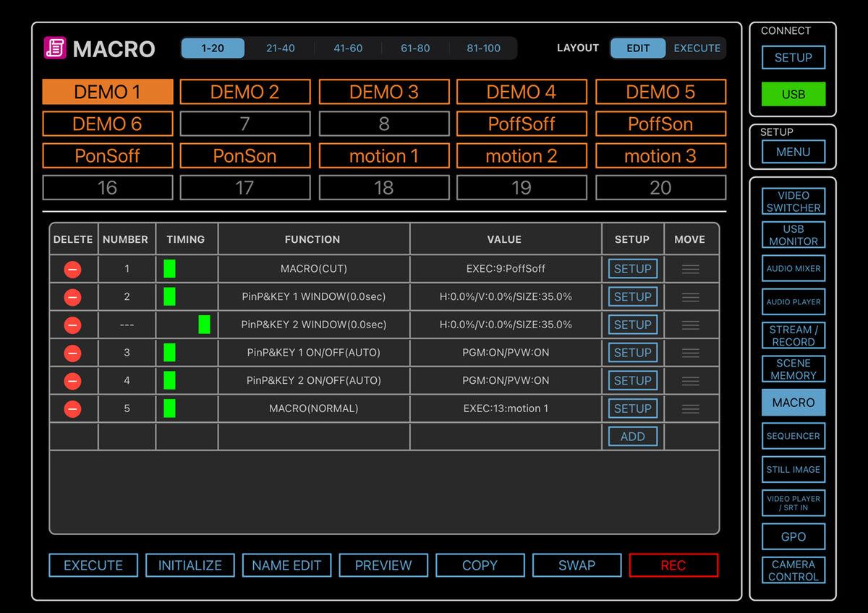Click the move handle for step 2
Viewport: 868px width, 613px height.
coord(689,296)
